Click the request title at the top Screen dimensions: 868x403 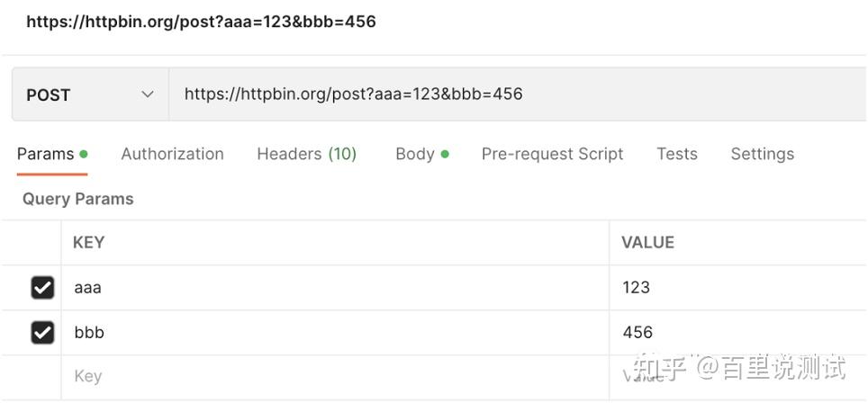click(x=201, y=22)
